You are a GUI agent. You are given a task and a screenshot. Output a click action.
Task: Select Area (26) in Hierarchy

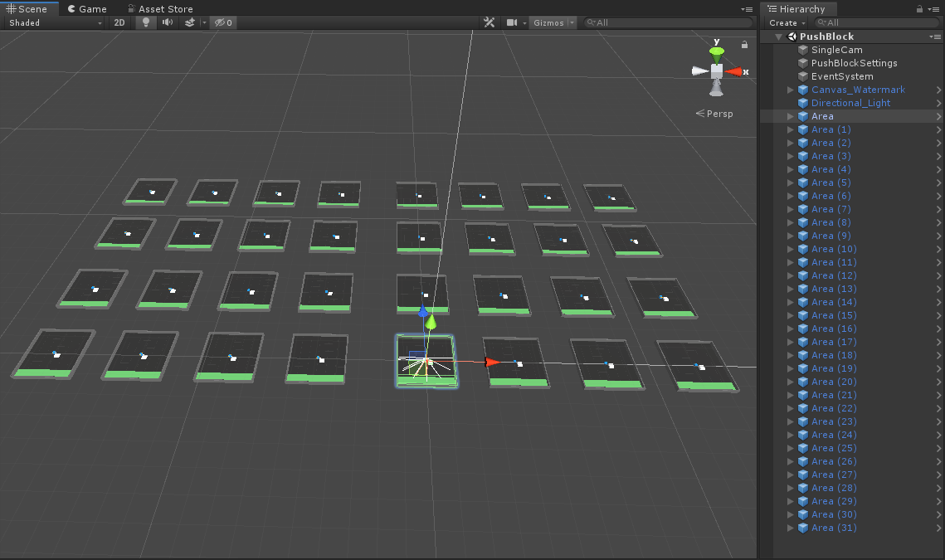click(x=834, y=461)
